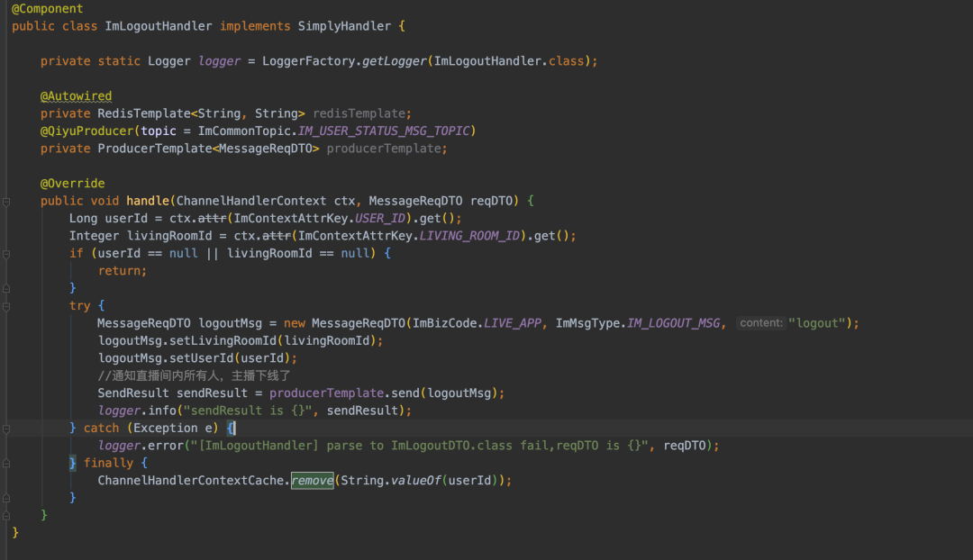
Task: Click the IM_USER_STATUS_MSG_TOPIC constant
Action: [x=383, y=131]
